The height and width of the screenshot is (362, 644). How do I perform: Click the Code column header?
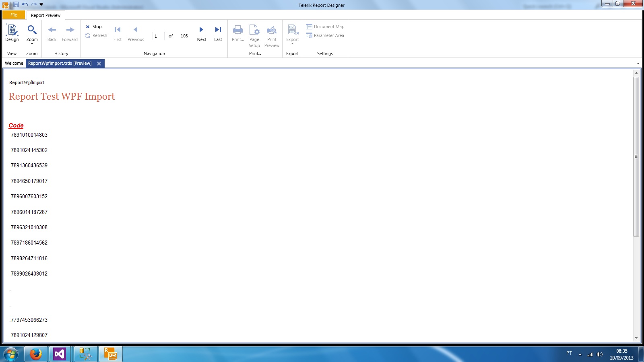[x=16, y=125]
